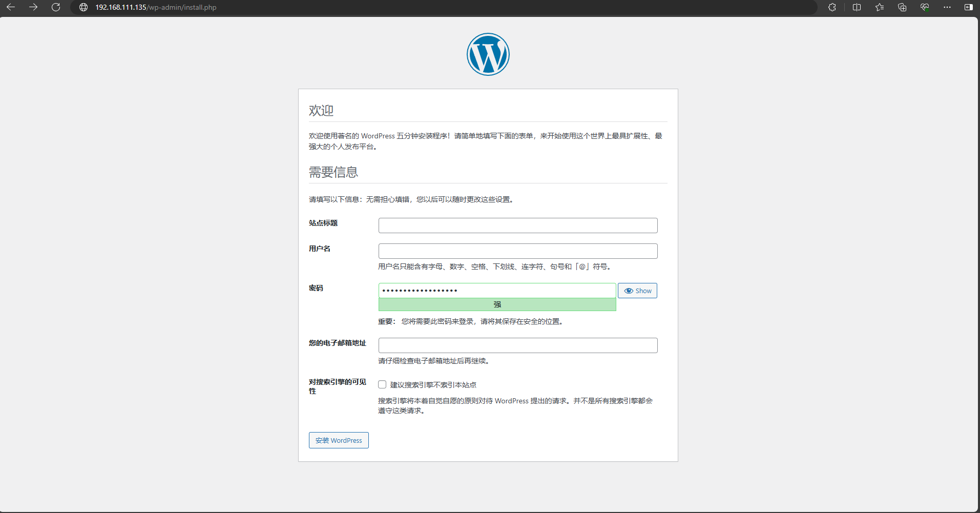
Task: View site information globe icon
Action: (84, 7)
